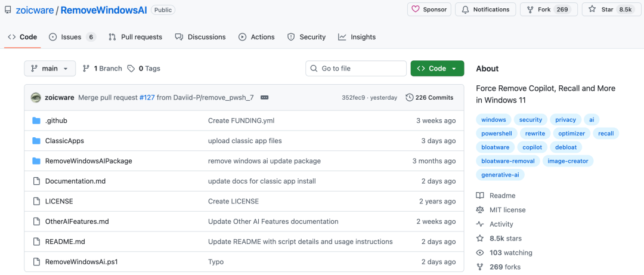644x275 pixels.
Task: Select the powershell topic tag
Action: (497, 134)
